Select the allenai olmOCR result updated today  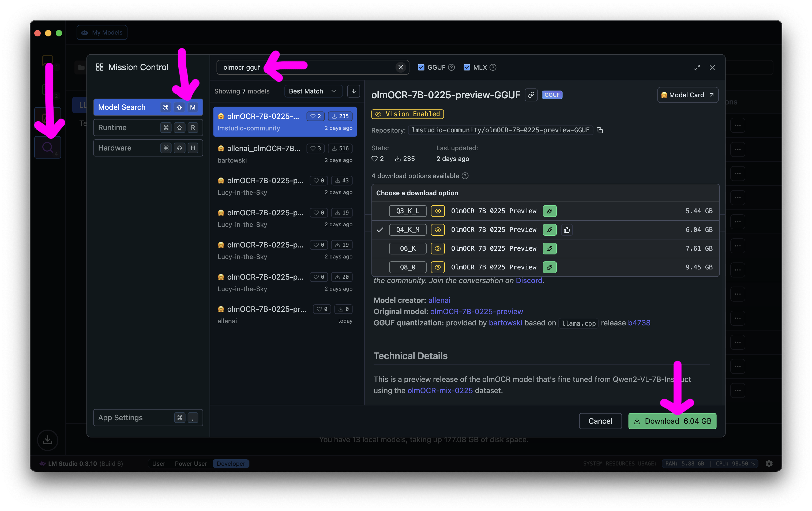(285, 315)
